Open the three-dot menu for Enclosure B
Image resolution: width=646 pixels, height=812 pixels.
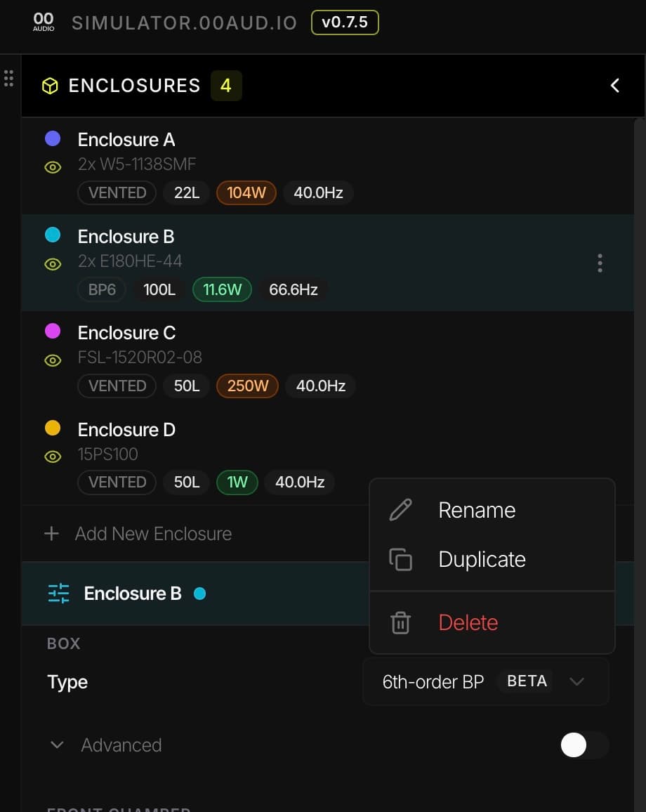599,263
